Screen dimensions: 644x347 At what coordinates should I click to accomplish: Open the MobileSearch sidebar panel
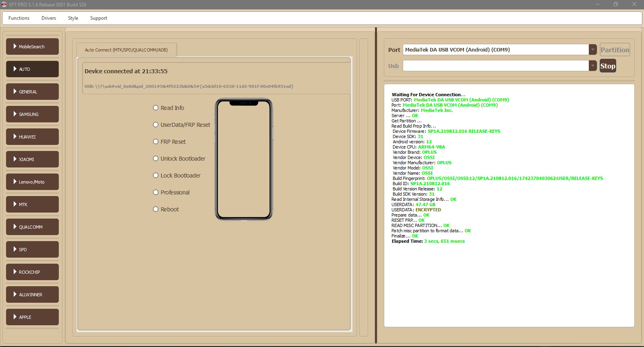click(x=32, y=47)
